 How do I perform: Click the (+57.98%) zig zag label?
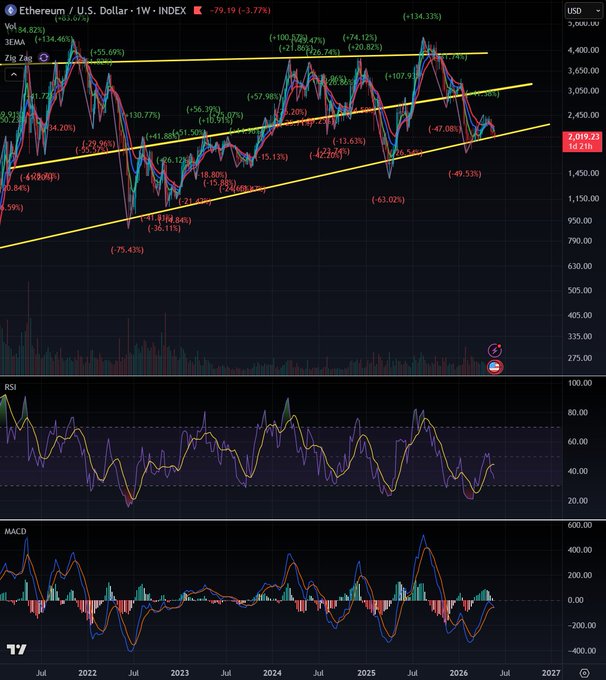coord(264,96)
